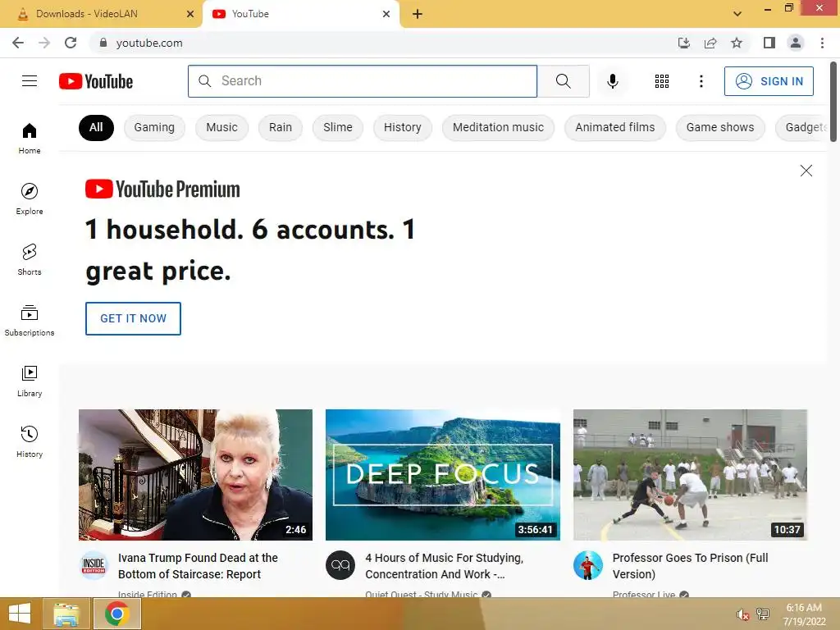840x630 pixels.
Task: Open Shorts in the sidebar
Action: 30,260
